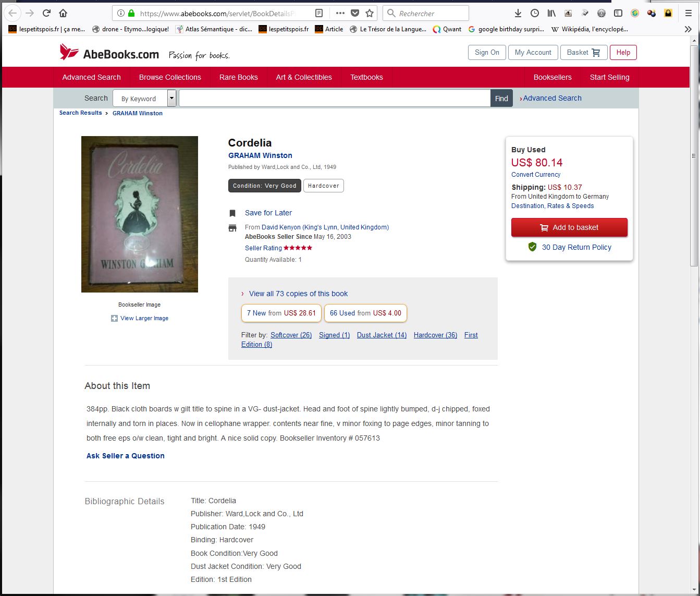Go to browser home page icon
The height and width of the screenshot is (596, 700).
click(x=63, y=13)
